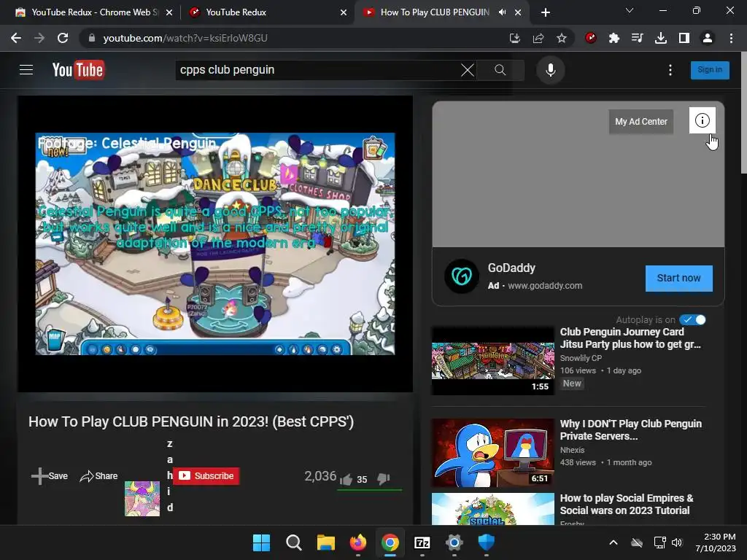747x560 pixels.
Task: Open 7-Zip from taskbar
Action: click(422, 542)
